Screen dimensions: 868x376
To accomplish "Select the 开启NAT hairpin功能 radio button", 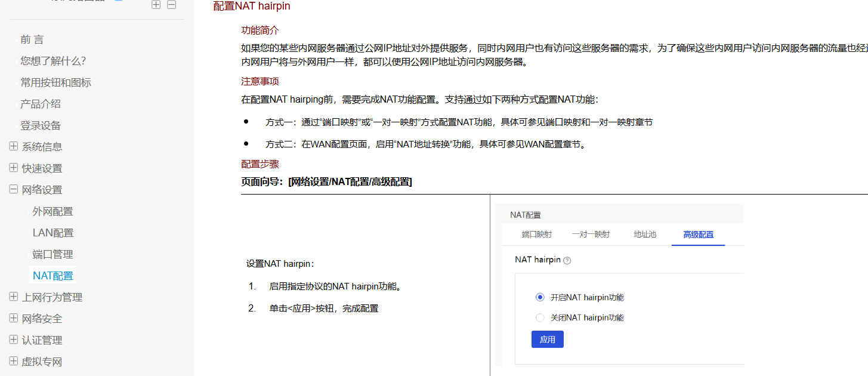I will [540, 297].
